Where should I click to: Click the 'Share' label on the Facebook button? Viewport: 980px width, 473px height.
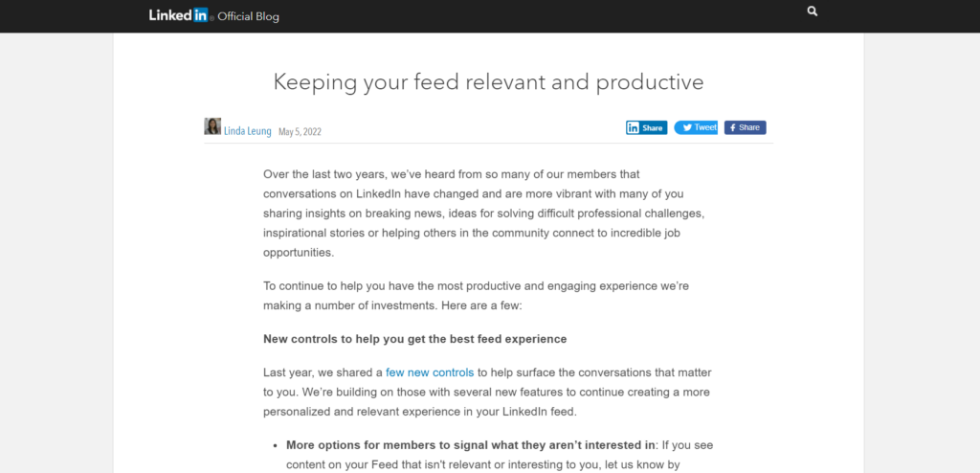tap(748, 127)
